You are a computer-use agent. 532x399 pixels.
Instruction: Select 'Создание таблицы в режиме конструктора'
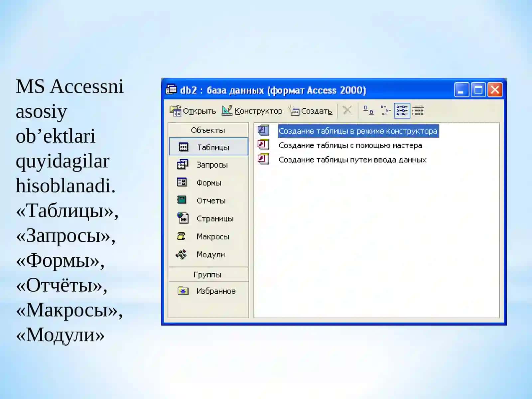pyautogui.click(x=358, y=131)
